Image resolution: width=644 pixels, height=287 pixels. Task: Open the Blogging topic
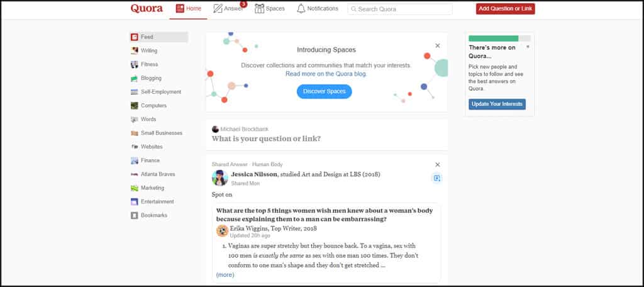(x=151, y=78)
